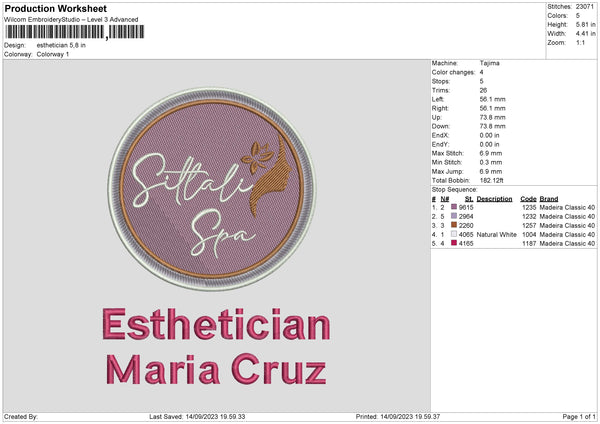Click the 'Created By:' footer label
The width and height of the screenshot is (600, 424).
click(21, 417)
